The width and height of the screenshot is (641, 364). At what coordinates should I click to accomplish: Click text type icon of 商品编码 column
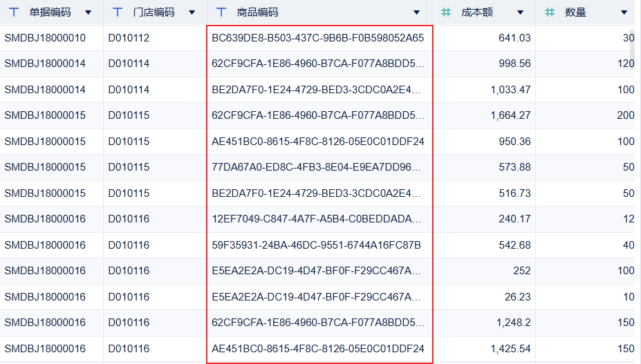pos(221,12)
